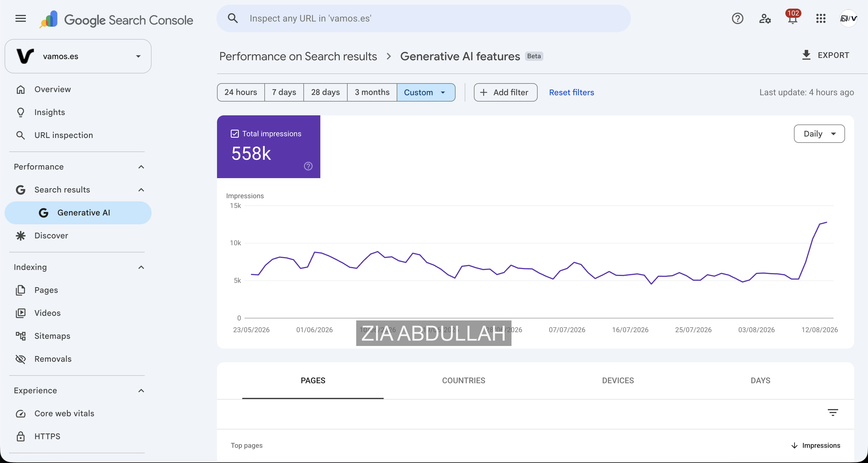The height and width of the screenshot is (463, 868).
Task: Open URL inspection in the sidebar
Action: [78, 135]
